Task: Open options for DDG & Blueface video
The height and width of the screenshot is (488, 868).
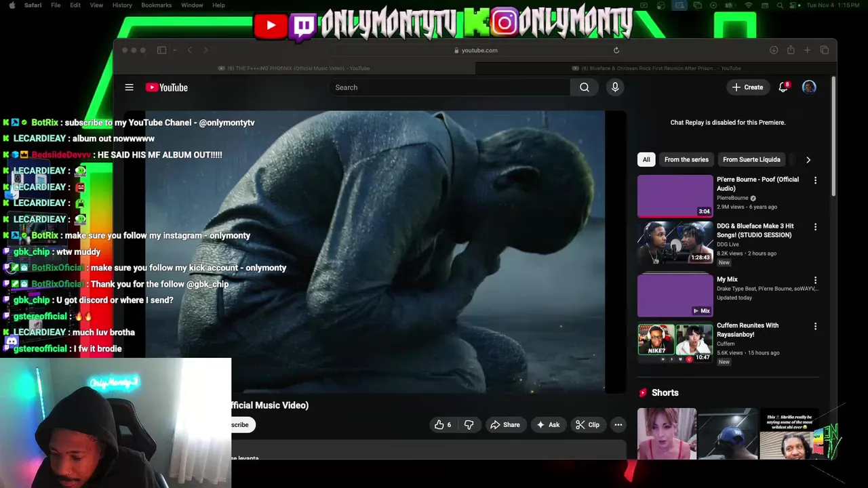Action: click(815, 227)
